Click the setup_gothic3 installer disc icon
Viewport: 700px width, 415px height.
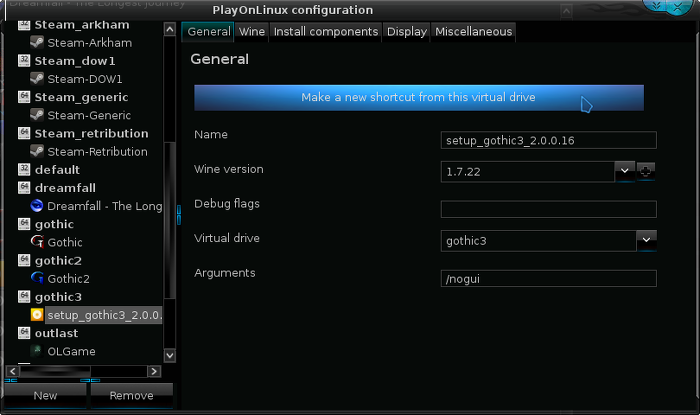pyautogui.click(x=37, y=315)
